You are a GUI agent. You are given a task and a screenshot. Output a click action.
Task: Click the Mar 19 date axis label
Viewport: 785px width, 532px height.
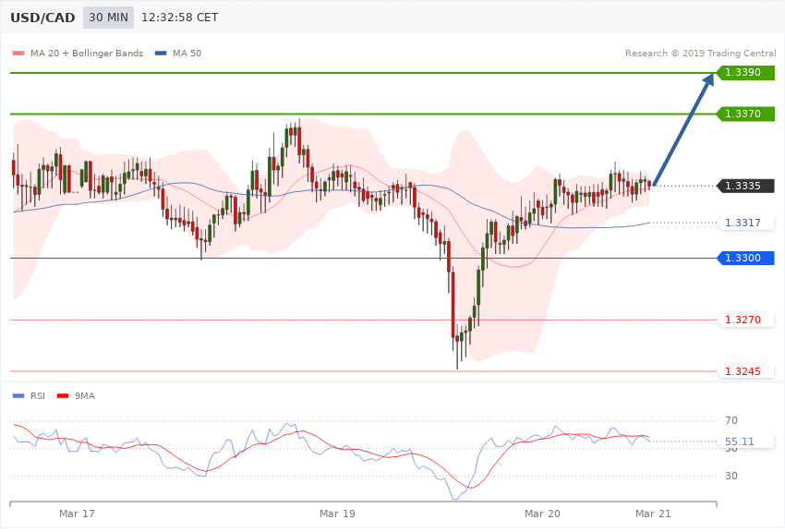click(337, 514)
